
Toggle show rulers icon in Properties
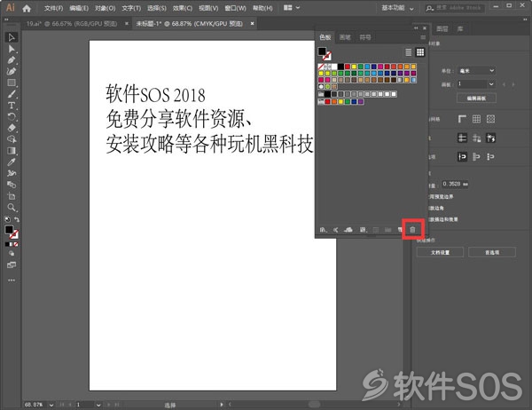tap(462, 119)
